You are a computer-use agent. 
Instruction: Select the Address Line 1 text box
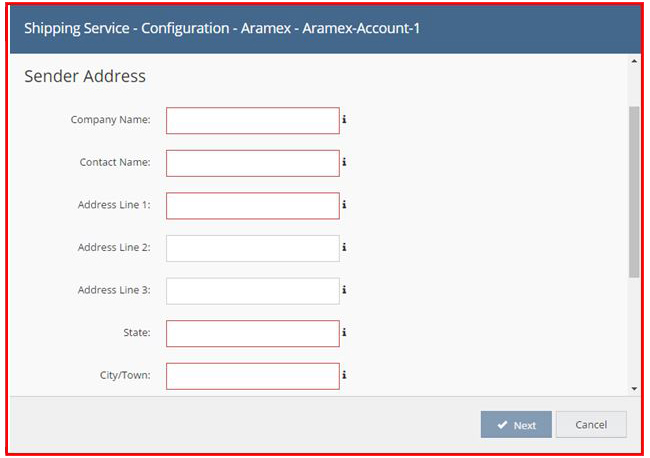(x=253, y=206)
